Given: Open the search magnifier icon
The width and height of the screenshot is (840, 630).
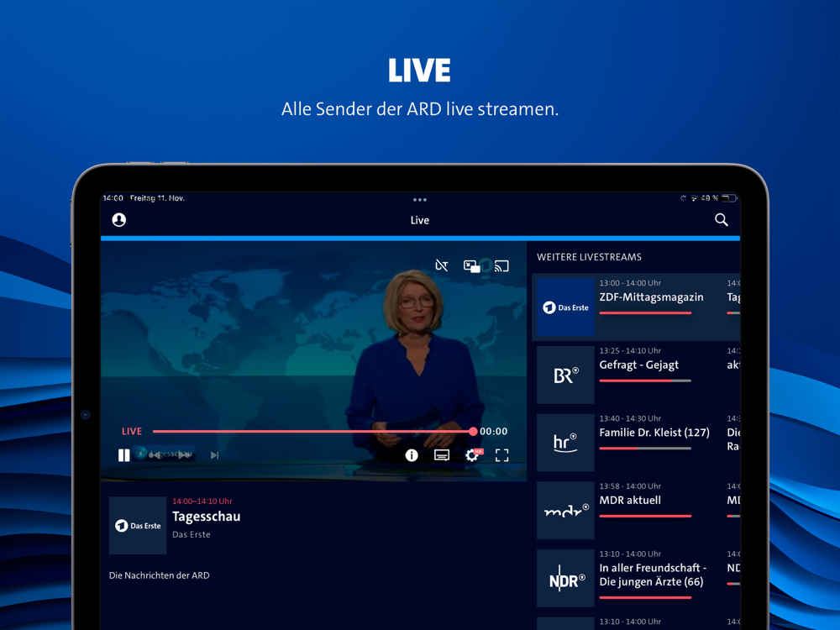Looking at the screenshot, I should click(721, 219).
